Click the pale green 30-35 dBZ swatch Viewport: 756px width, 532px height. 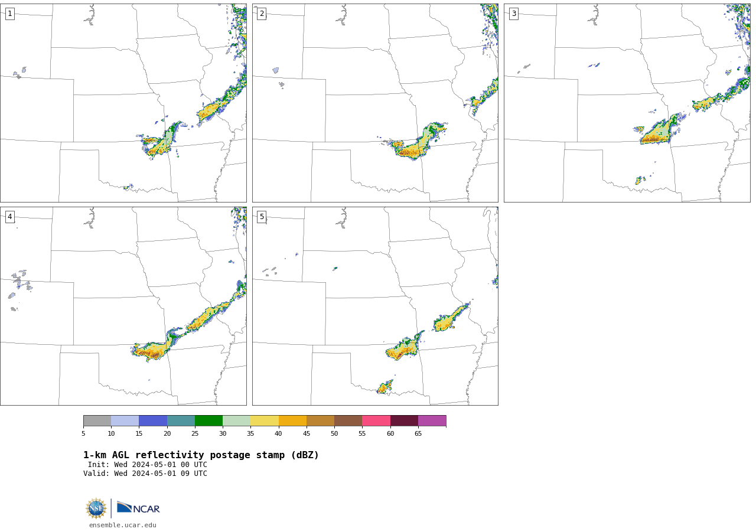click(236, 421)
